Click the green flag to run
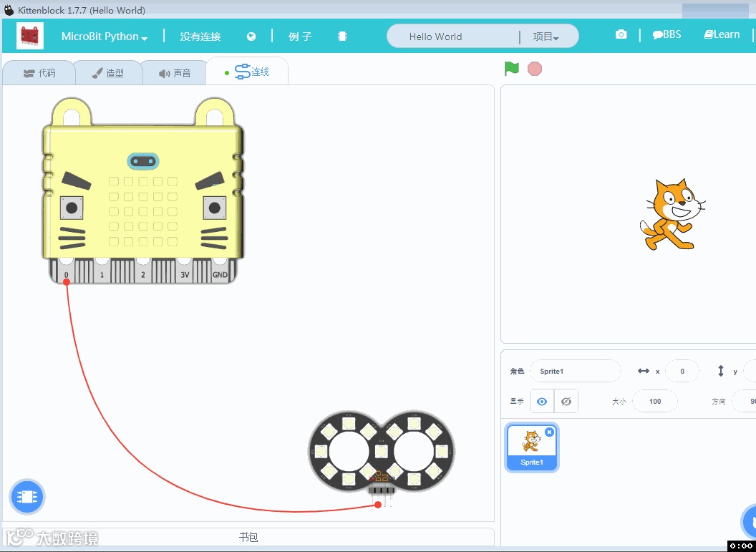Image resolution: width=756 pixels, height=552 pixels. (x=512, y=69)
